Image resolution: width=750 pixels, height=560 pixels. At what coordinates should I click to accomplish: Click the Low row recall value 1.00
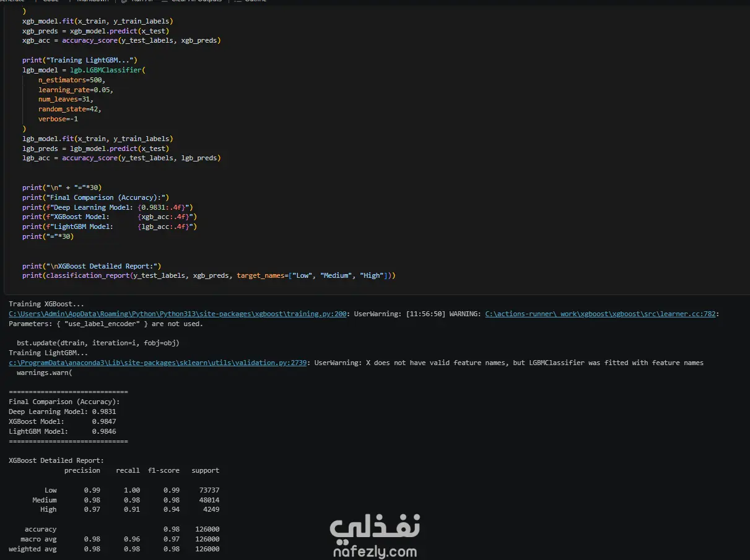point(132,490)
